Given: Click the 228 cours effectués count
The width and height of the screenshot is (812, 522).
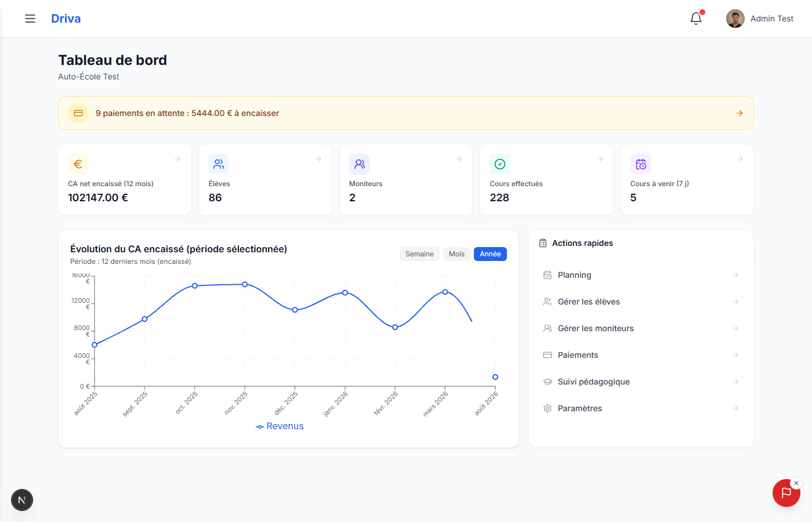Looking at the screenshot, I should tap(499, 198).
